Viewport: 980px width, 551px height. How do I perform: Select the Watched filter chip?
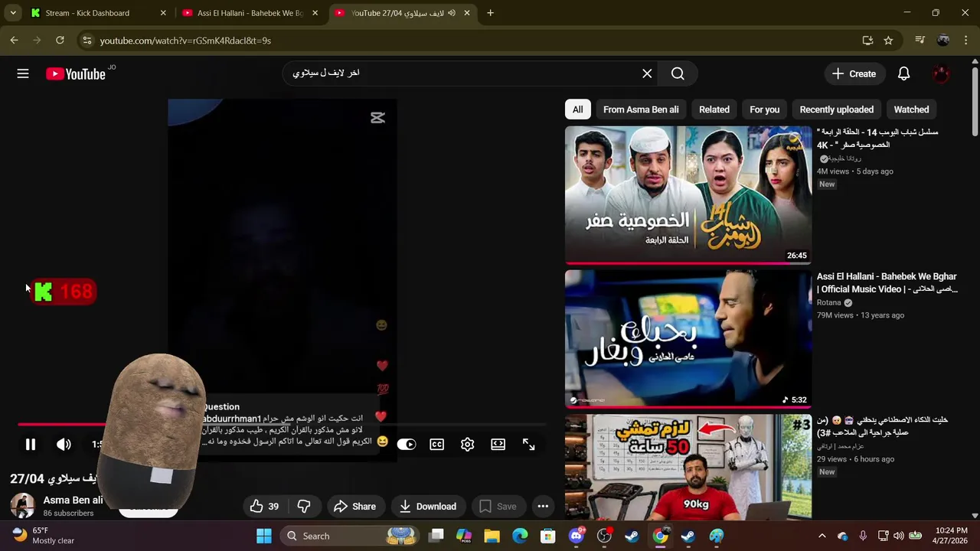(911, 109)
